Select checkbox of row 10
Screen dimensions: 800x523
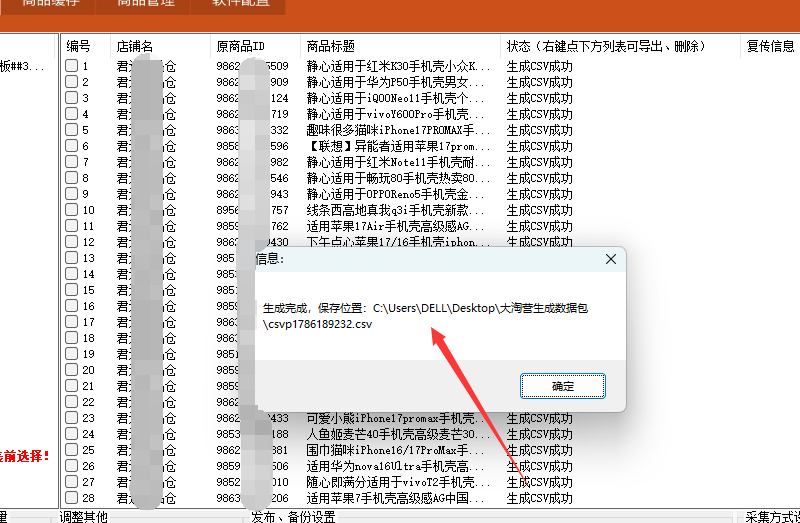pos(71,210)
